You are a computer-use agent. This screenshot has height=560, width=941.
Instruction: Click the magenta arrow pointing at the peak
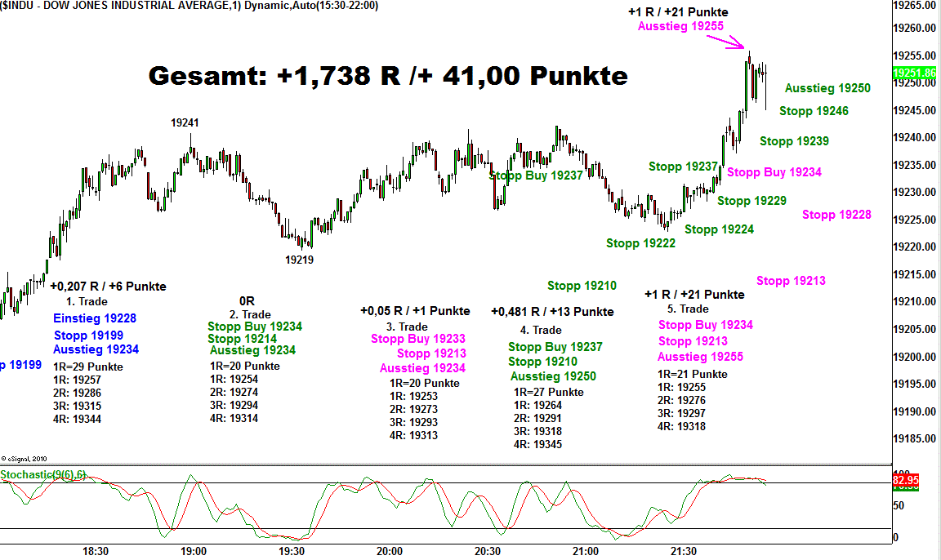coord(734,42)
